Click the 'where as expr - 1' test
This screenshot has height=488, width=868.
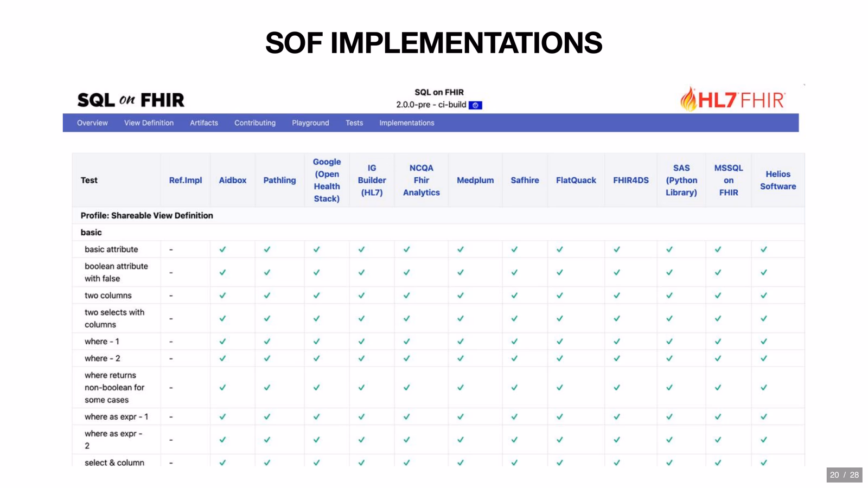(x=116, y=417)
